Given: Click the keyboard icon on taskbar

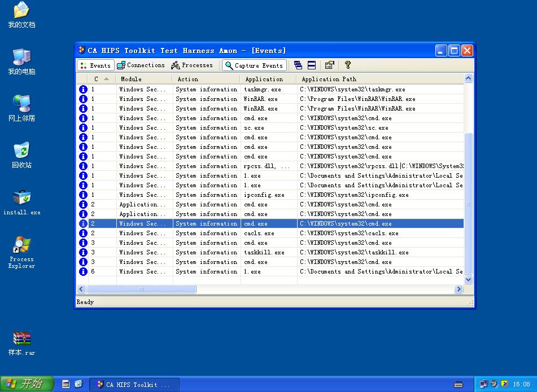Looking at the screenshot, I should point(459,385).
